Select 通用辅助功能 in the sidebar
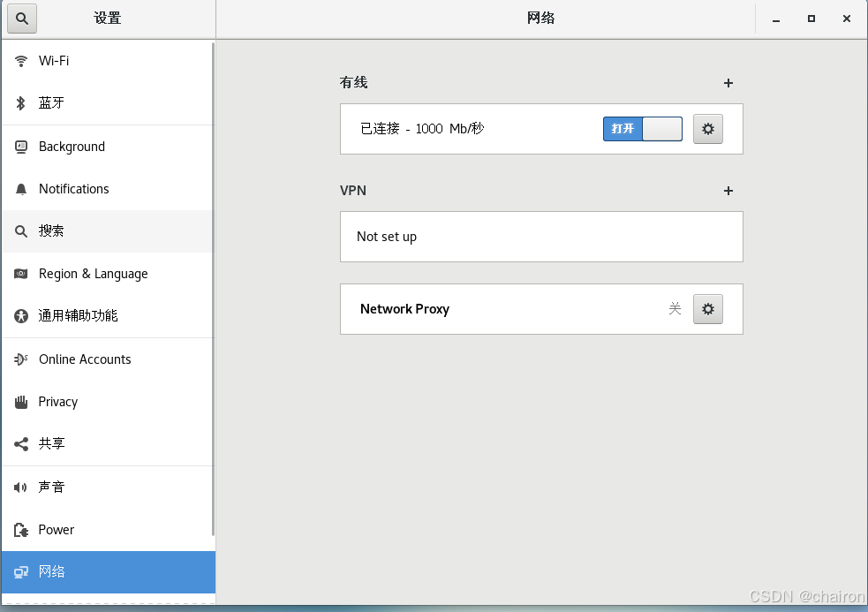The image size is (868, 612). 108,316
